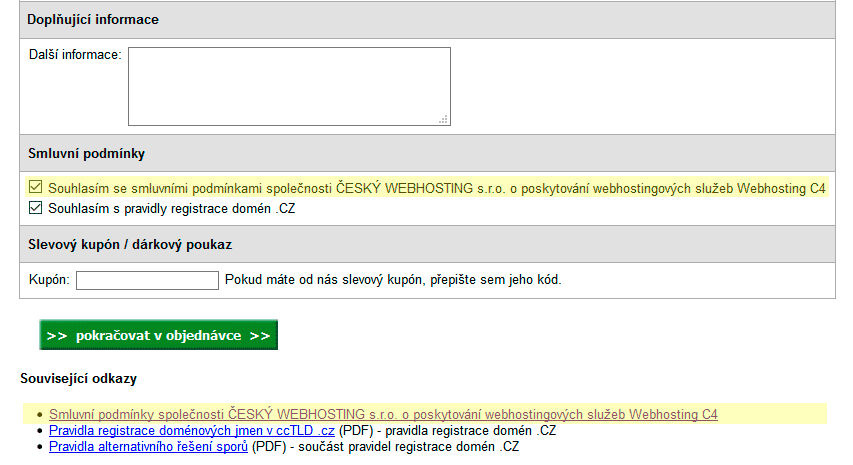Click the 'Slevový kupón / dárkový poukaz' header
Image resolution: width=853 pixels, height=465 pixels.
(131, 244)
